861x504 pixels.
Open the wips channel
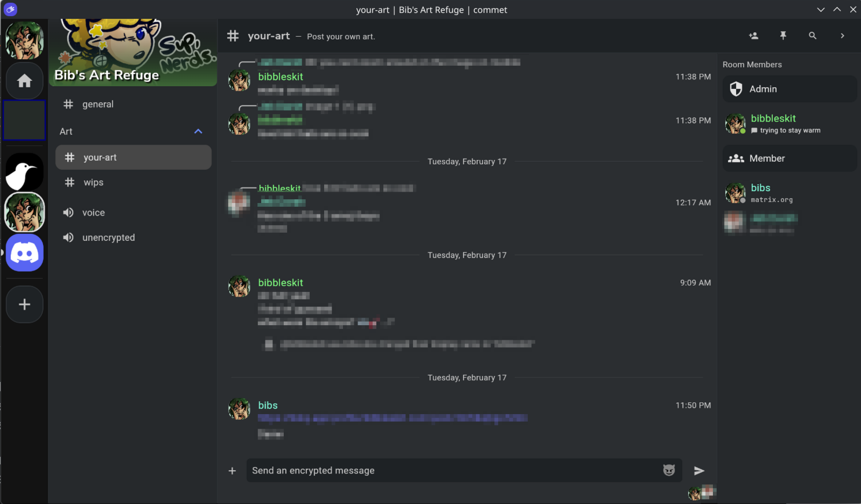click(x=93, y=183)
